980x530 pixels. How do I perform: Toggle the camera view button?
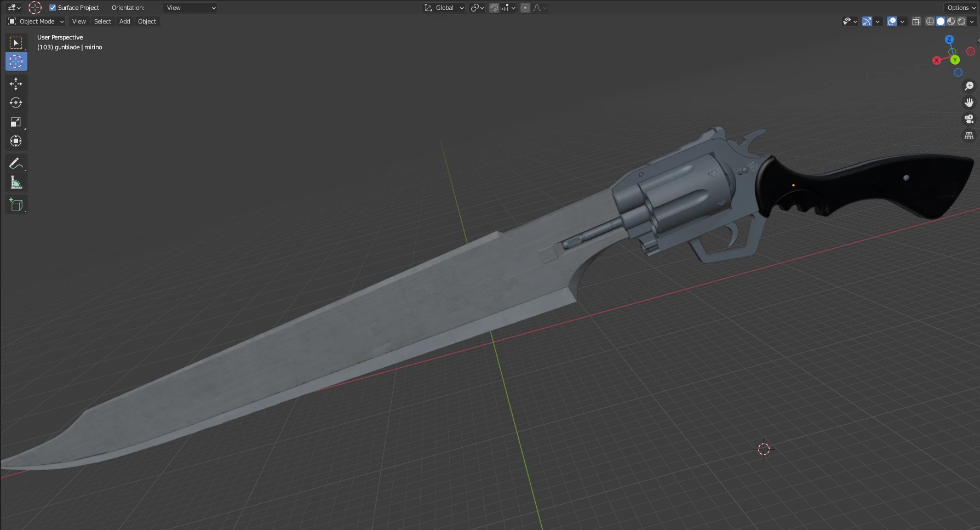(x=969, y=119)
